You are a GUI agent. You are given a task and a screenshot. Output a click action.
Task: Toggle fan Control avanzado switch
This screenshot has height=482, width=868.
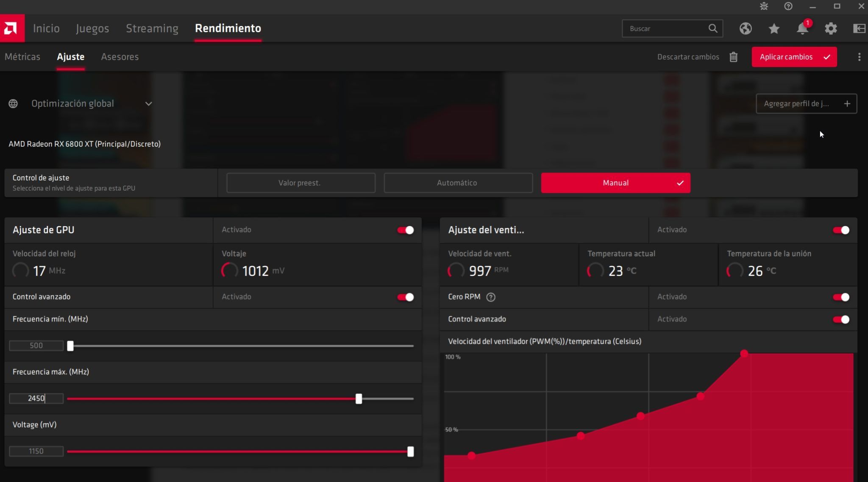(x=841, y=320)
